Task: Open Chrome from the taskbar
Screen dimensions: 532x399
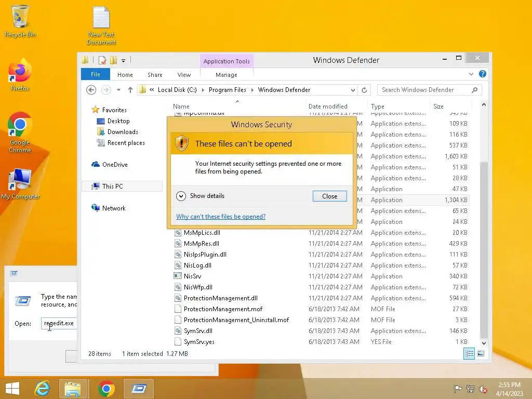Action: click(x=106, y=389)
